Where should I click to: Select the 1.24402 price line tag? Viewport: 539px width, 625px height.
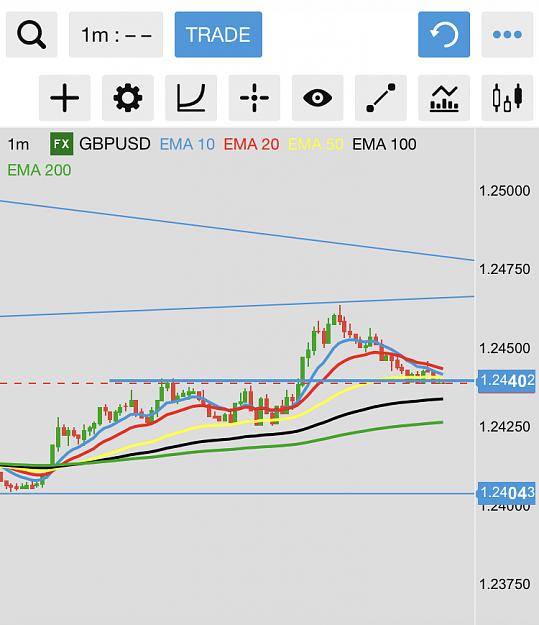pos(507,381)
